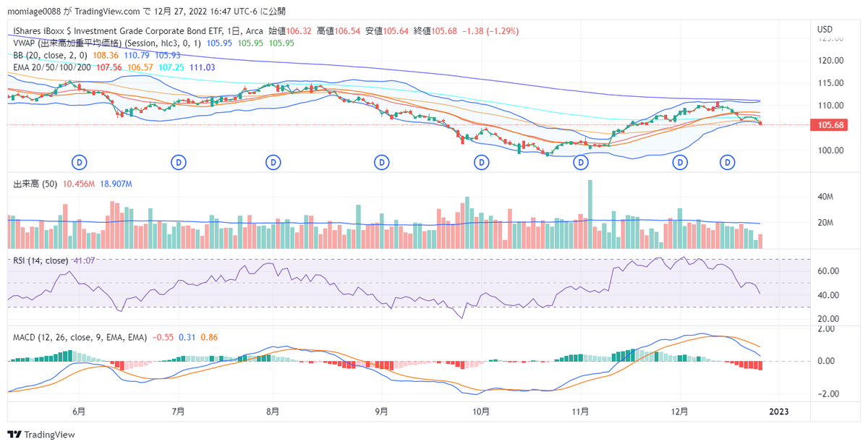Click the RSI value 41.07
Image resolution: width=868 pixels, height=447 pixels.
pos(84,260)
